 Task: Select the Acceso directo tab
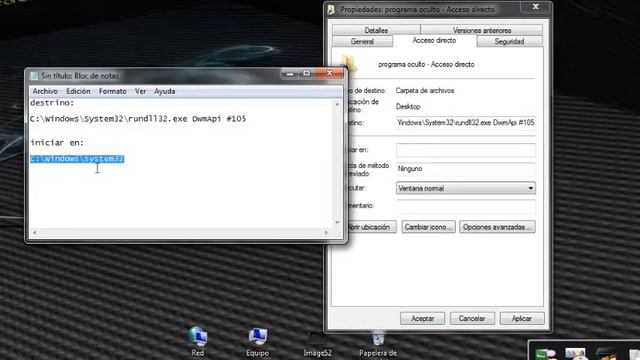434,40
